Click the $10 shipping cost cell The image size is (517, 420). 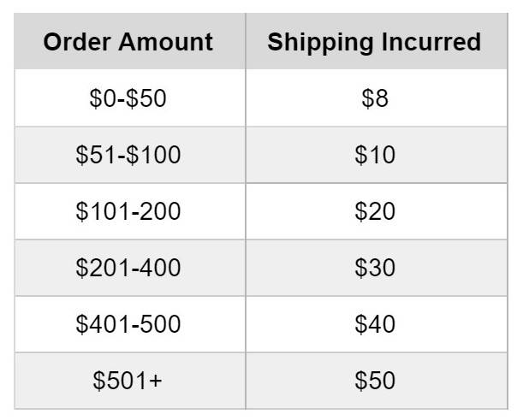tap(377, 155)
